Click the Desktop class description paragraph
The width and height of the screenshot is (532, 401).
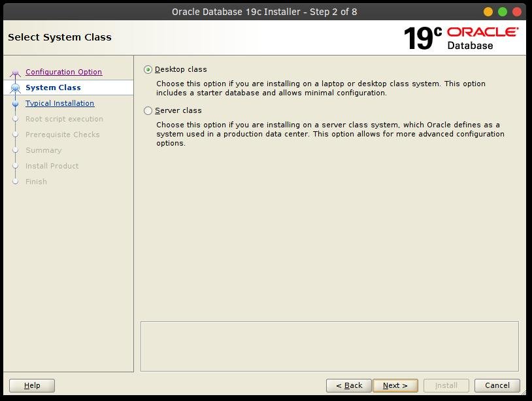[321, 88]
